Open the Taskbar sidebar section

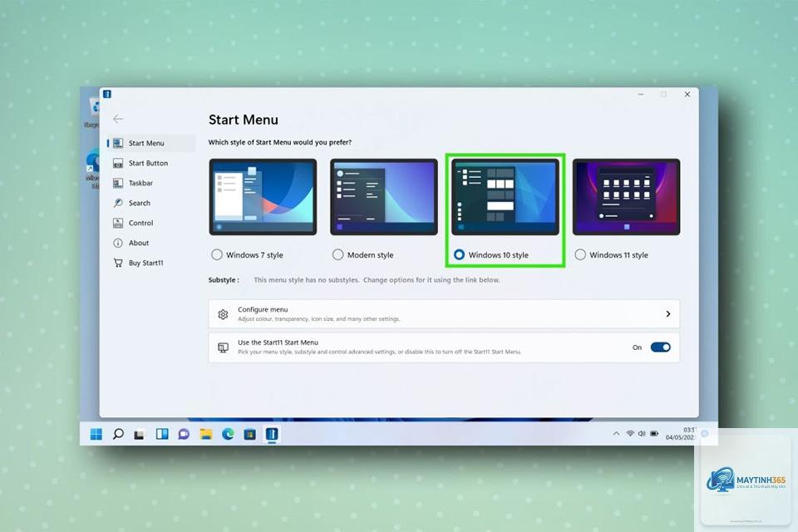(x=151, y=183)
